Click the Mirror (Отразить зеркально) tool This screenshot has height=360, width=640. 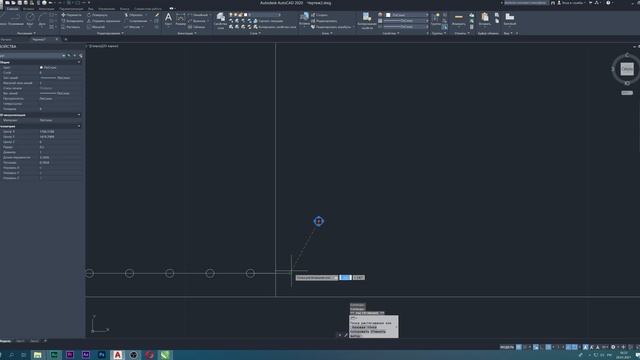point(104,21)
